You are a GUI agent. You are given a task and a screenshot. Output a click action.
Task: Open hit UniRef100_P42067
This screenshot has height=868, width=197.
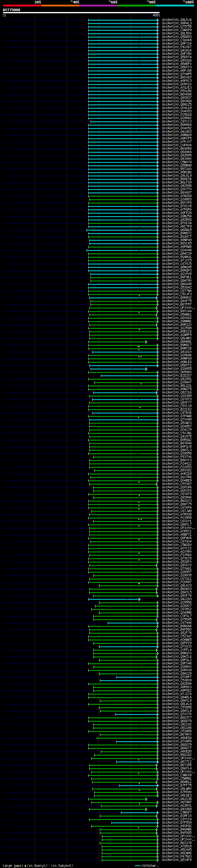(176, 47)
